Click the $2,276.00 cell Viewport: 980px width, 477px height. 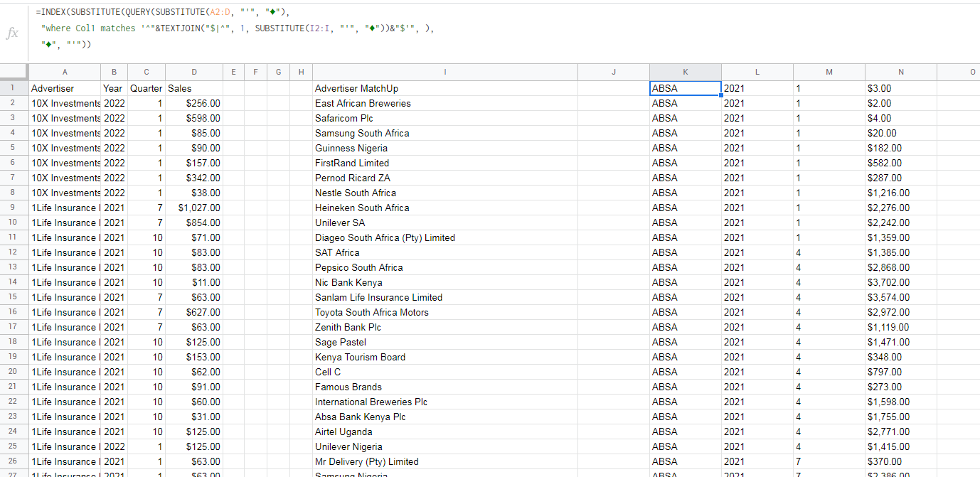tap(901, 208)
